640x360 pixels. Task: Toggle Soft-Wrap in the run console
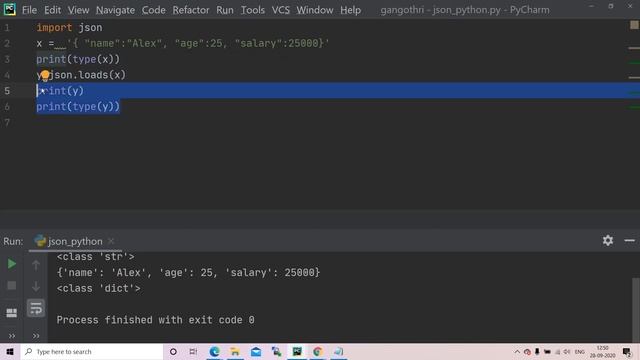36,308
